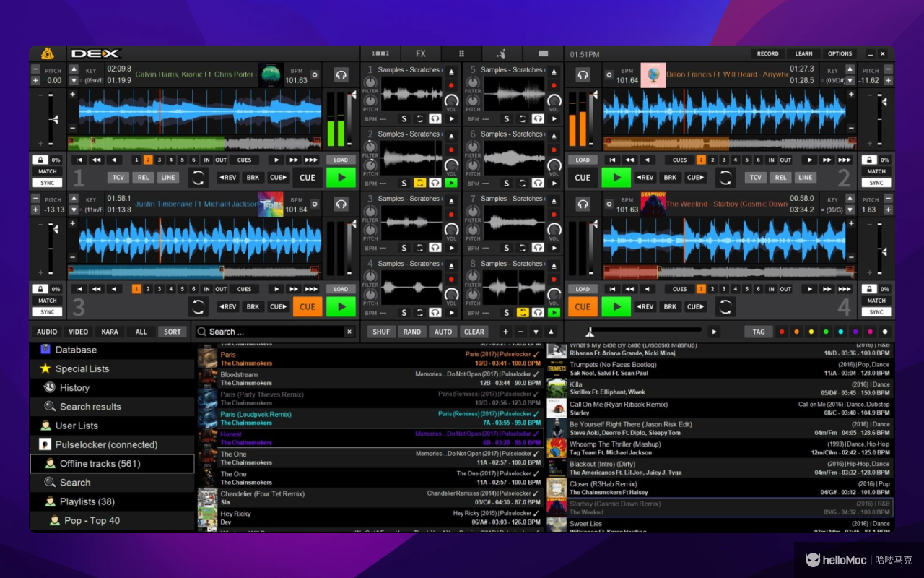Enable TCV mode on deck 1
This screenshot has height=578, width=924.
(x=118, y=178)
